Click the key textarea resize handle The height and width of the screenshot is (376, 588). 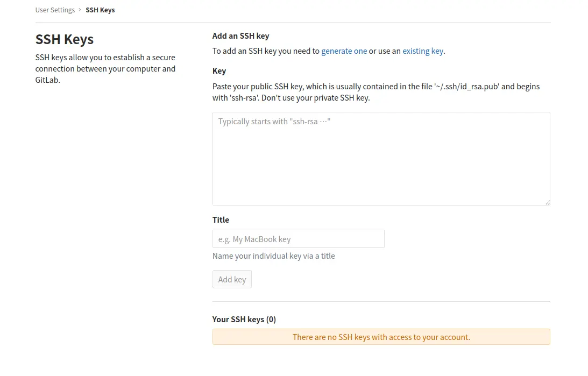pos(548,202)
